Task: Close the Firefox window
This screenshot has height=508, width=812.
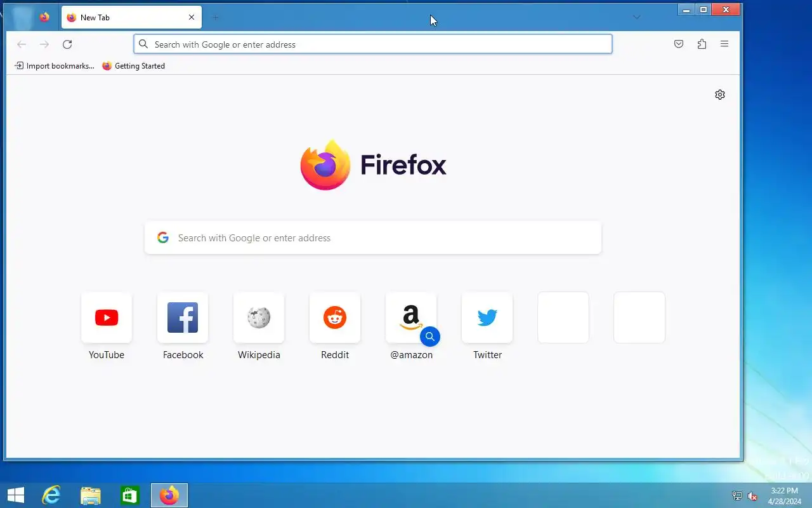Action: pyautogui.click(x=726, y=10)
